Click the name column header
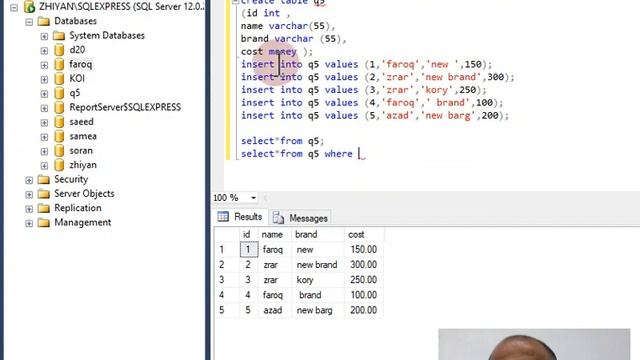 pos(272,234)
